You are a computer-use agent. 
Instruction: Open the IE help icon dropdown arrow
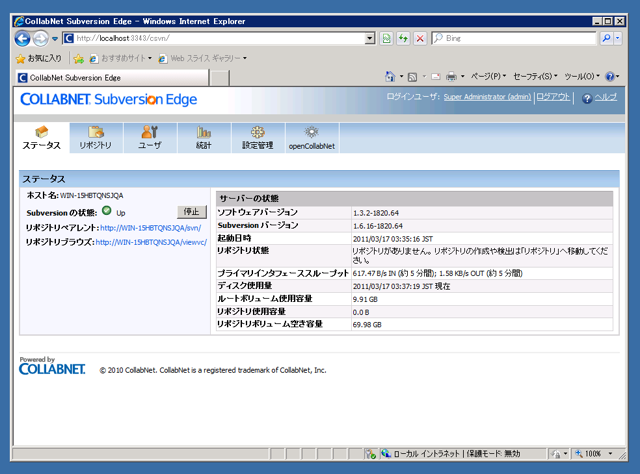618,76
